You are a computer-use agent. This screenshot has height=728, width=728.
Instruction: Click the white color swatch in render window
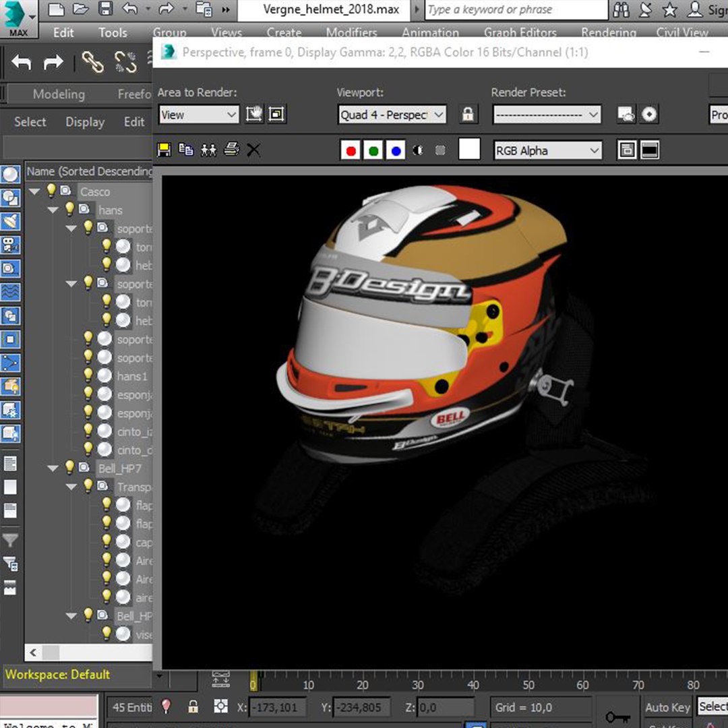click(469, 150)
